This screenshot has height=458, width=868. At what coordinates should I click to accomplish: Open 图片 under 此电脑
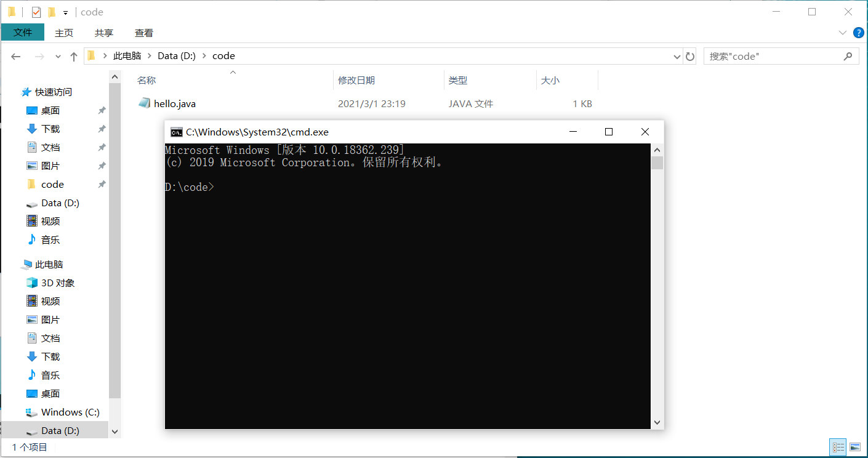pyautogui.click(x=50, y=319)
